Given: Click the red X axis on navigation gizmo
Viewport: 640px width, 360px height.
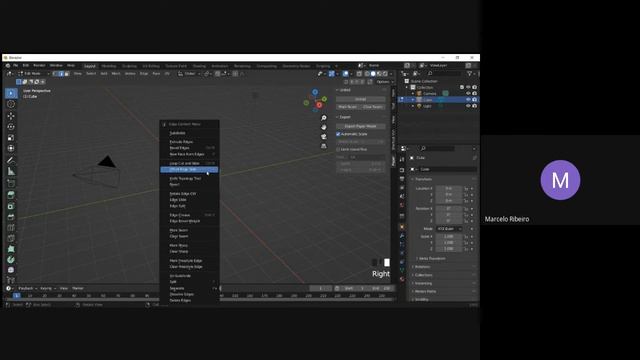Looking at the screenshot, I should click(x=319, y=105).
